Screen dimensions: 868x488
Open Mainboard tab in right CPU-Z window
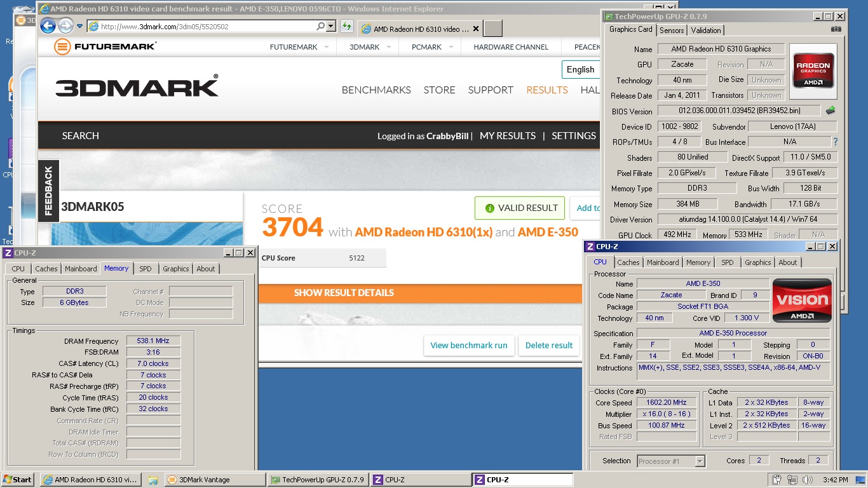click(663, 262)
